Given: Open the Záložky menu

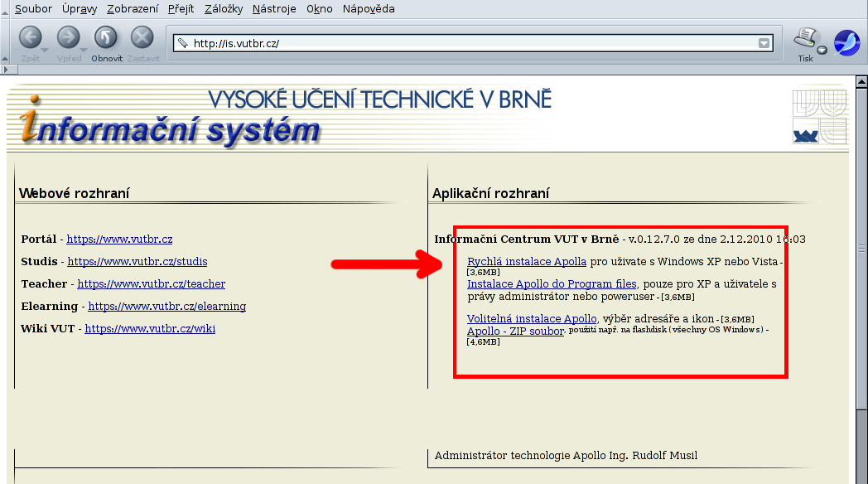Looking at the screenshot, I should click(224, 9).
